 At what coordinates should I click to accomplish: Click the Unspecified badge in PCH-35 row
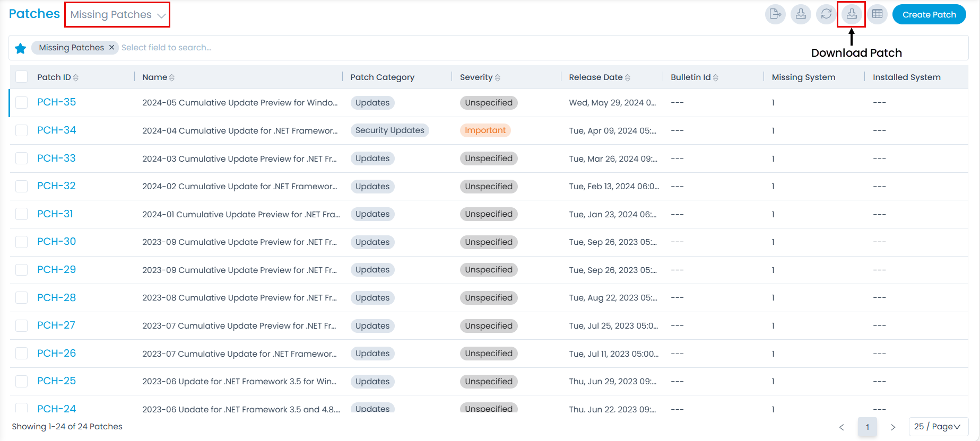489,103
